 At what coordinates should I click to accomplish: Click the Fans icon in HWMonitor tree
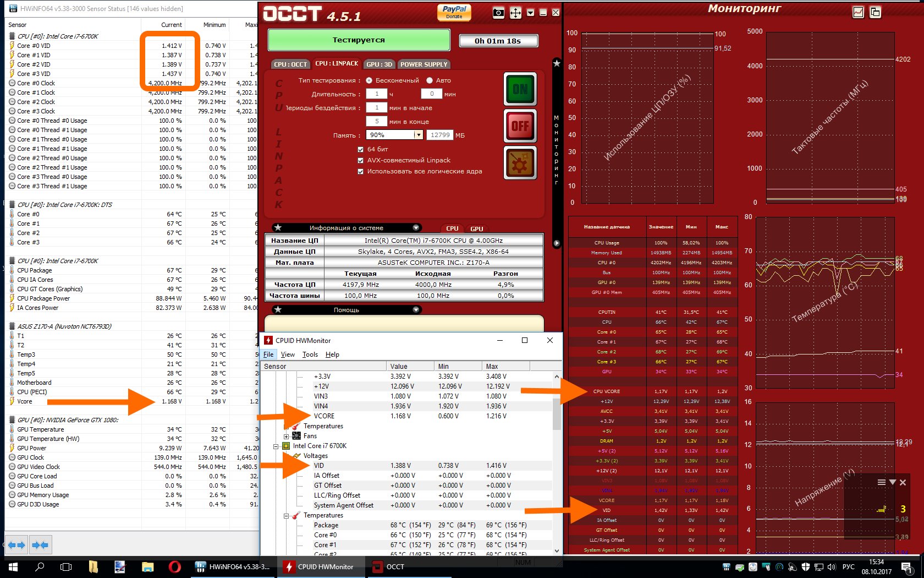[296, 436]
